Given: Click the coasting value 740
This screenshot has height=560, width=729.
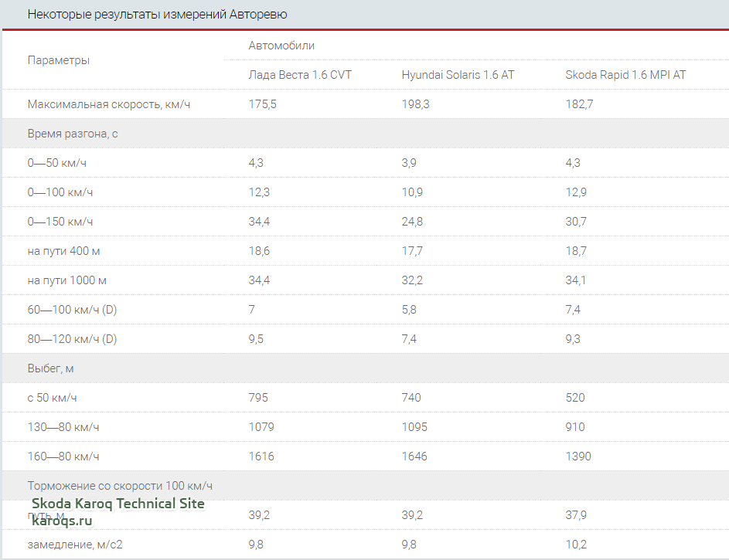Looking at the screenshot, I should point(411,398).
